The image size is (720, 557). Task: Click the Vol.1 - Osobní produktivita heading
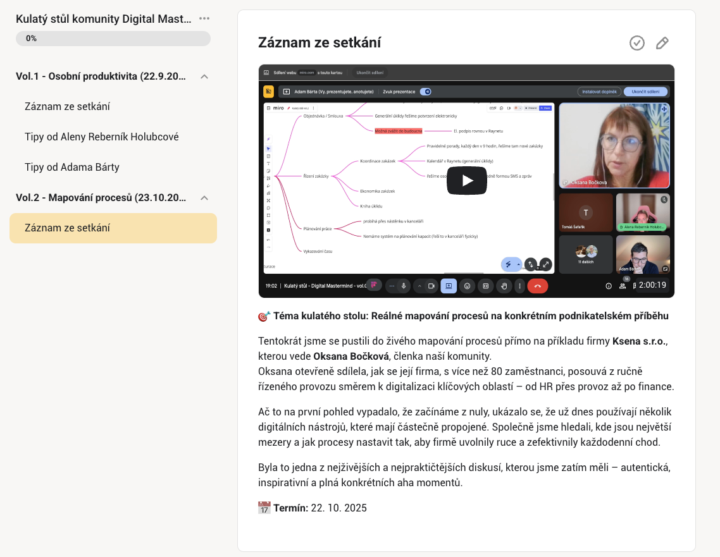pyautogui.click(x=101, y=76)
